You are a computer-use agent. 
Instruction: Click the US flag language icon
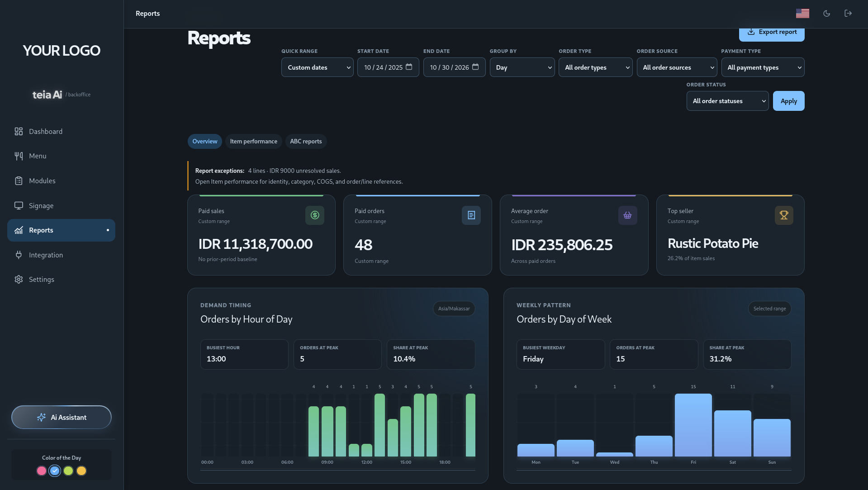click(802, 14)
